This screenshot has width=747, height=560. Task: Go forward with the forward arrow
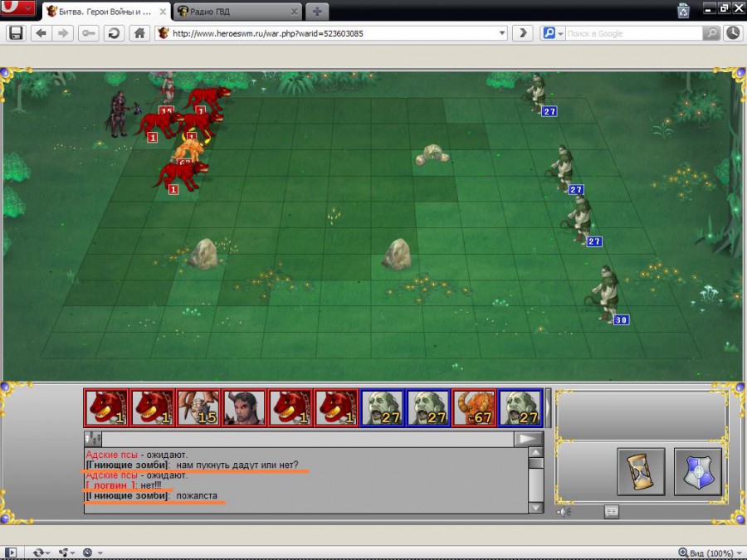pos(63,33)
